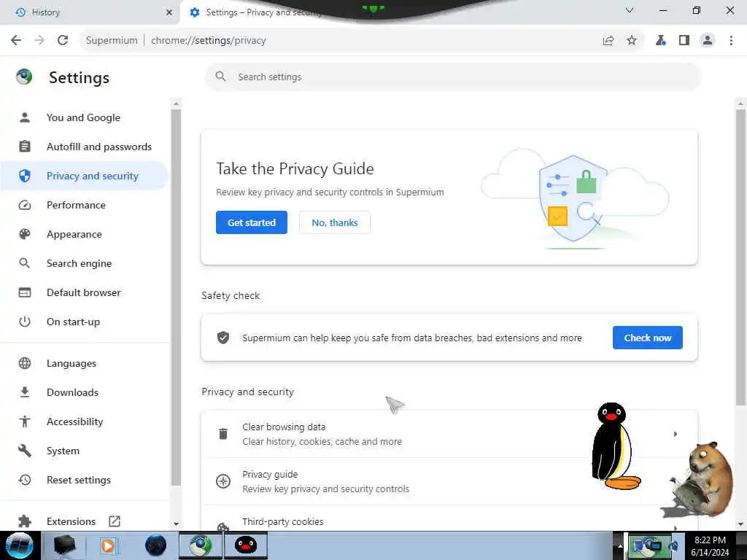Click the trash icon for Clear browsing data
Screen dimensions: 747x560
click(223, 434)
